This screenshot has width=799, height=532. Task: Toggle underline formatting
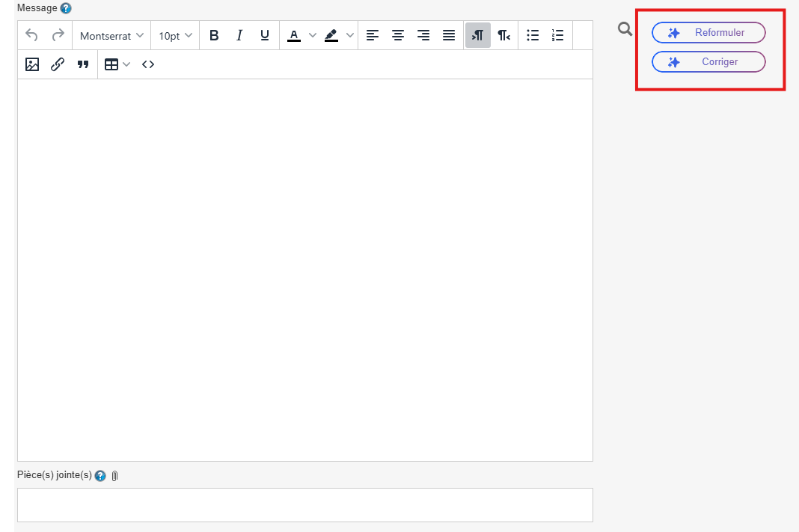pos(265,35)
